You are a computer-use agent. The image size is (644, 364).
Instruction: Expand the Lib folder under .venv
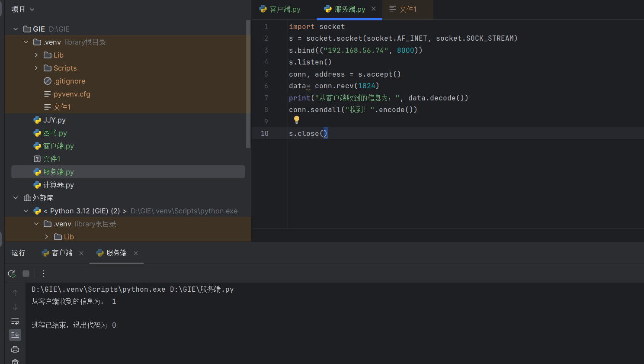click(x=36, y=55)
